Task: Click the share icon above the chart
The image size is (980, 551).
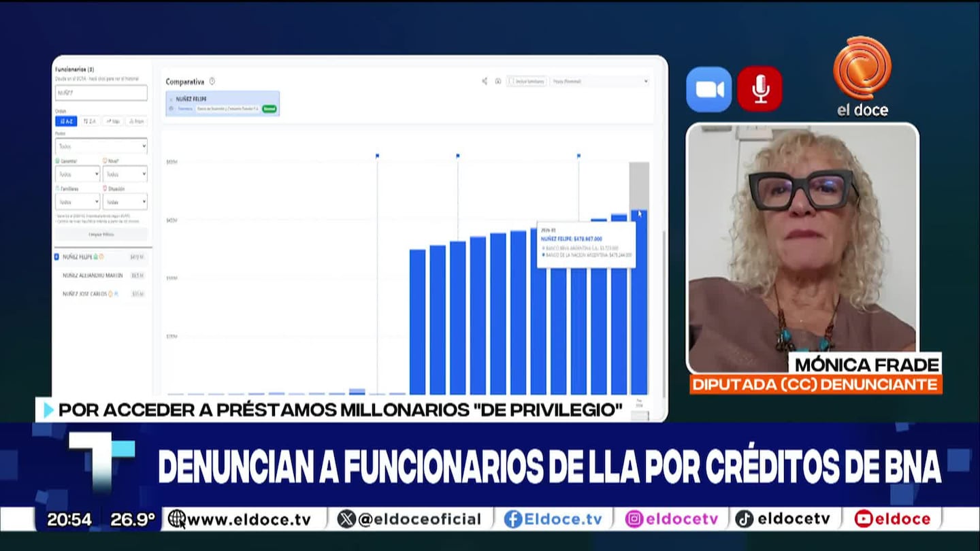Action: 485,81
